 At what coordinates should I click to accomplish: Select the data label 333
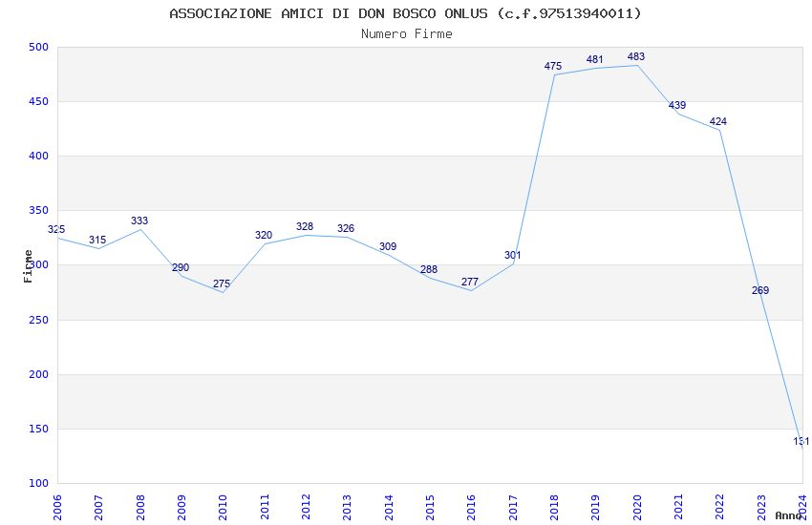(139, 220)
